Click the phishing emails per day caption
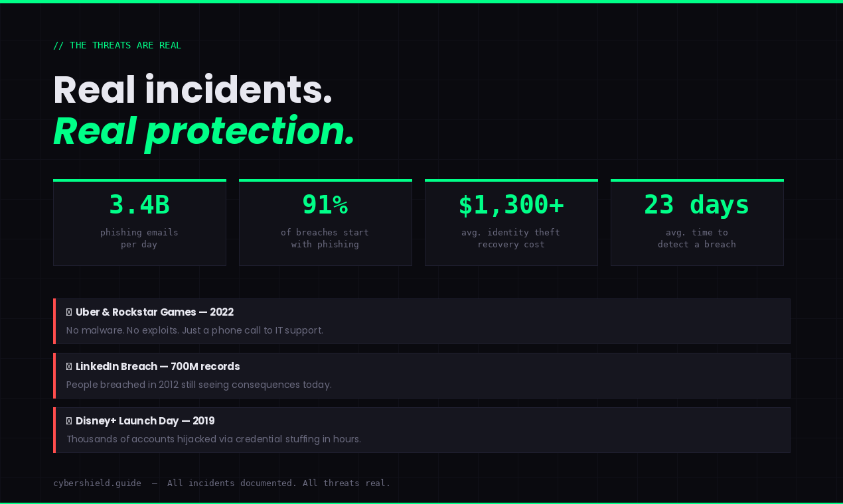Screen dimensions: 843x504 pos(139,238)
